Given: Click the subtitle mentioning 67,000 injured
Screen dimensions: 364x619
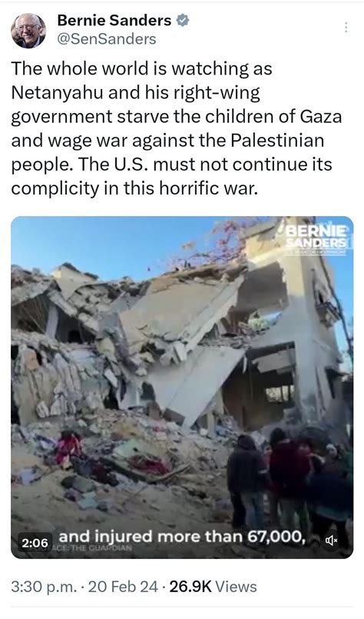Looking at the screenshot, I should pyautogui.click(x=182, y=537).
